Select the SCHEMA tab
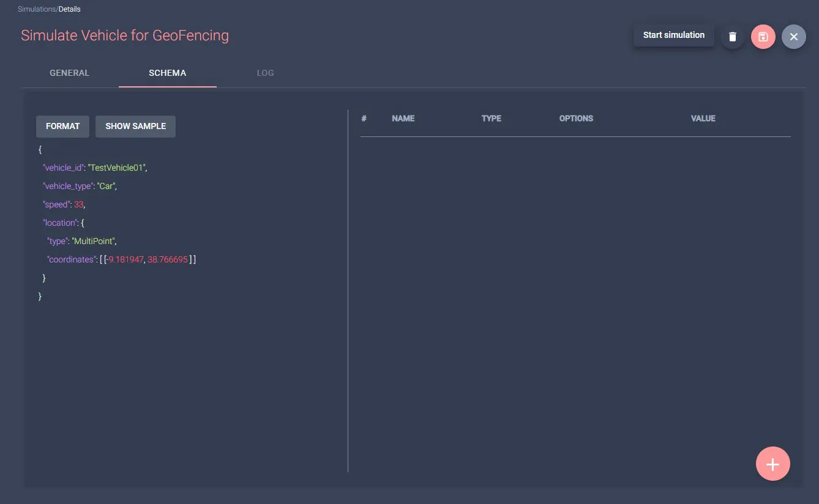This screenshot has height=504, width=819. (x=167, y=73)
